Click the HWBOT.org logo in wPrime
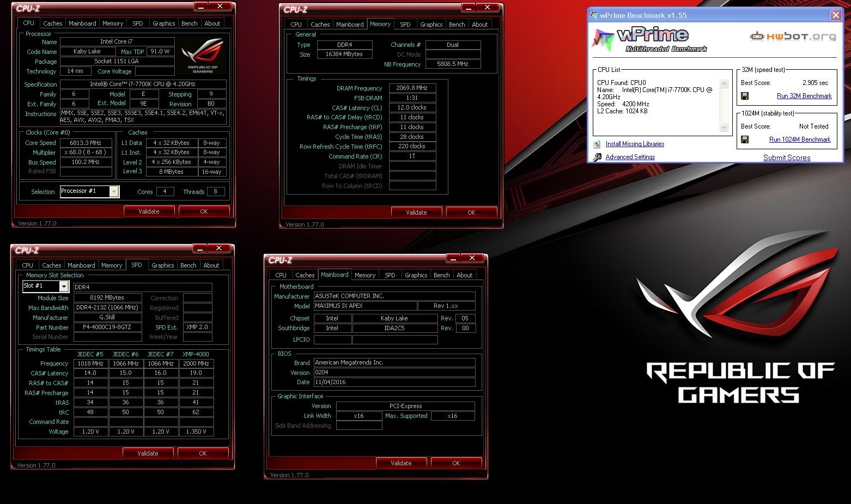This screenshot has height=504, width=851. (793, 37)
